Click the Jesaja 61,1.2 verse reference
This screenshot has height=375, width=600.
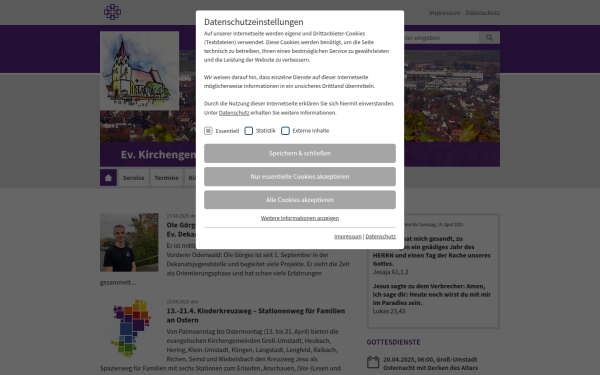tap(391, 272)
